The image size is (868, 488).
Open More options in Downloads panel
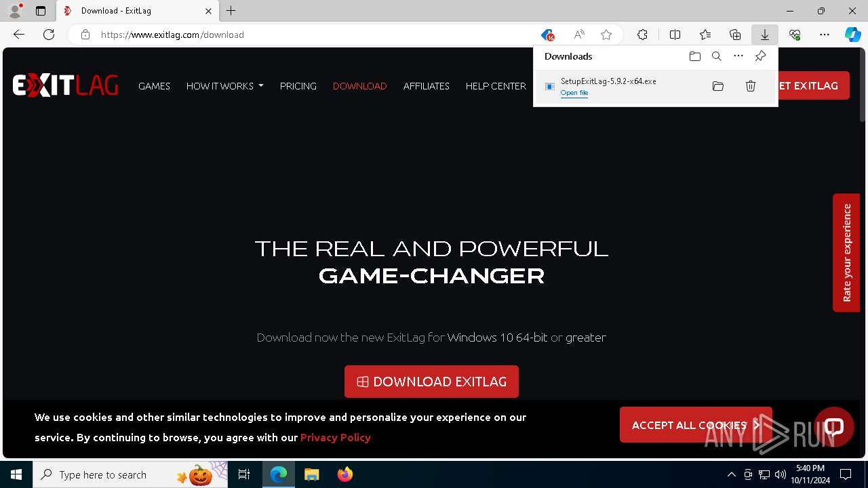738,56
